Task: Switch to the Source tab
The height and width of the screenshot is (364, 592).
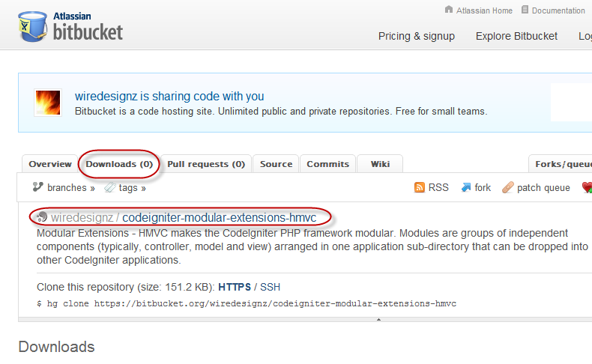Action: point(276,164)
